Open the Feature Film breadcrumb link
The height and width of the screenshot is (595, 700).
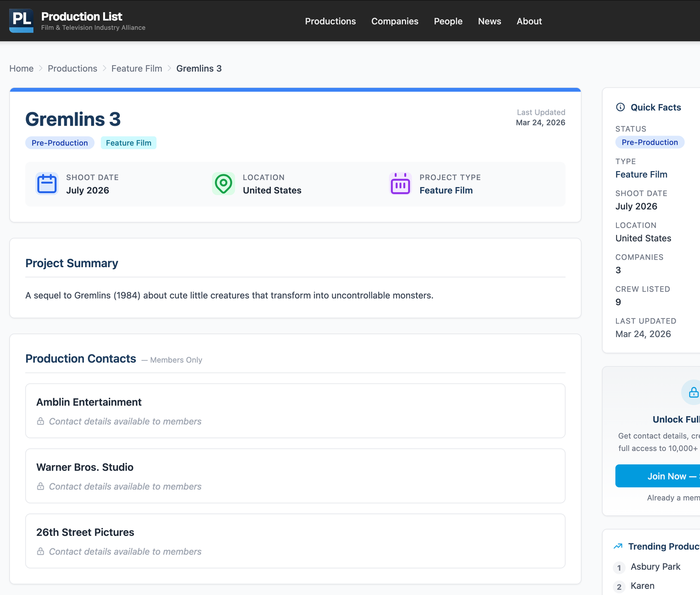click(137, 69)
